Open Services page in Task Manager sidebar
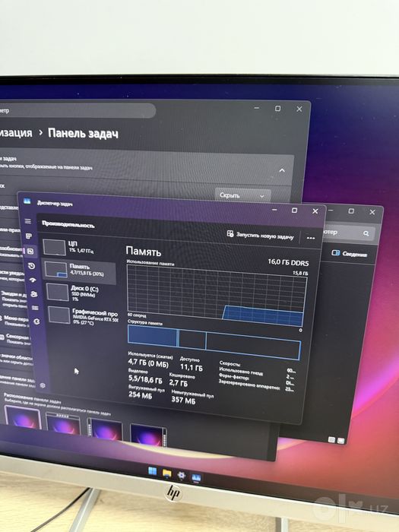 click(x=36, y=321)
